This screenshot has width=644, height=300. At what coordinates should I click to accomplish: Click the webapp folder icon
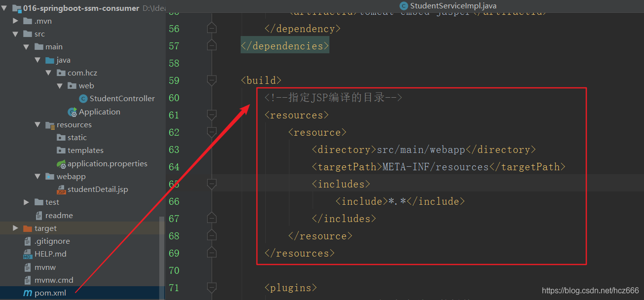[49, 177]
